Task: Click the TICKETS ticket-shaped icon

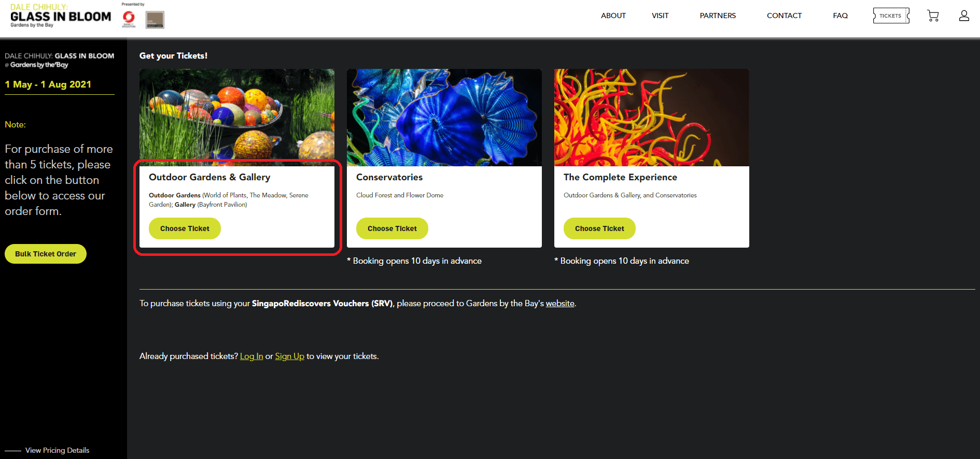Action: [891, 16]
